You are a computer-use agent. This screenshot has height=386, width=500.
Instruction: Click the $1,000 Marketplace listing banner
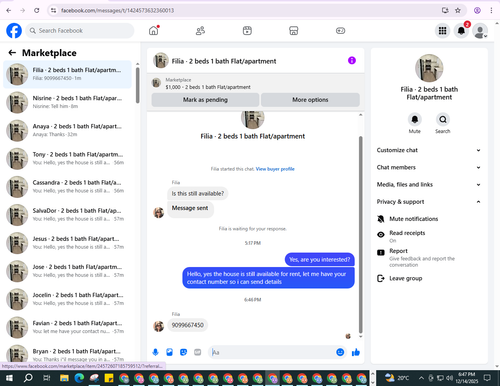(x=255, y=83)
